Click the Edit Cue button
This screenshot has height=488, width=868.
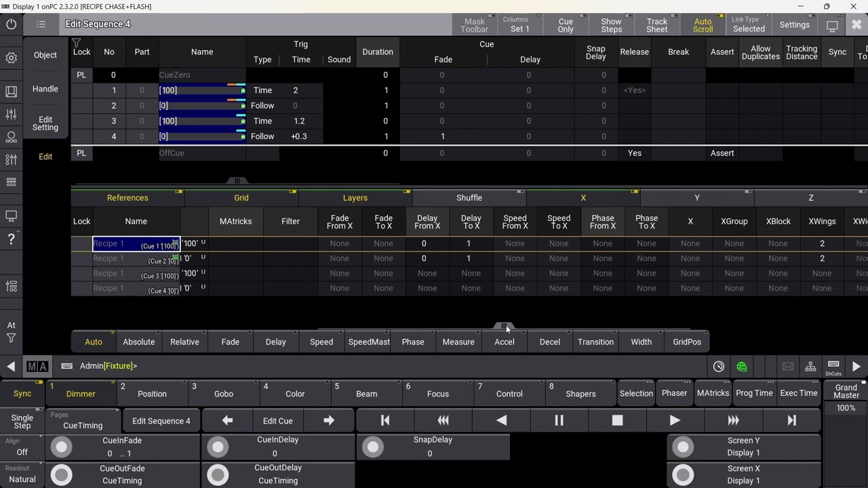(x=278, y=421)
